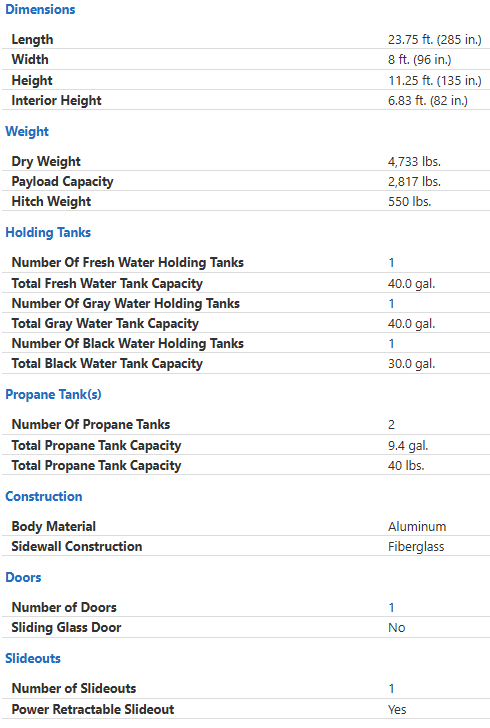
Task: Select the Sidewall Construction Fiberglass value
Action: 416,546
